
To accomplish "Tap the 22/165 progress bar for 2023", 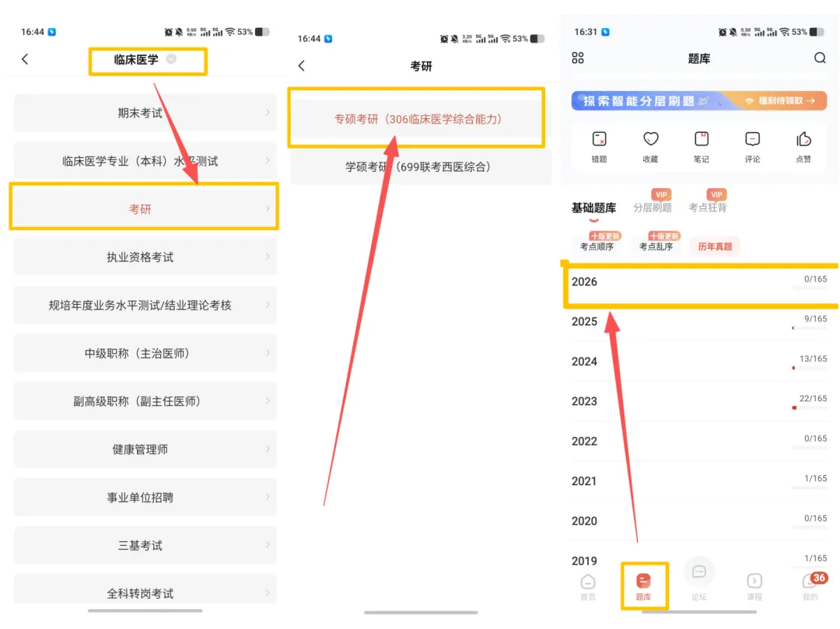I will click(810, 408).
